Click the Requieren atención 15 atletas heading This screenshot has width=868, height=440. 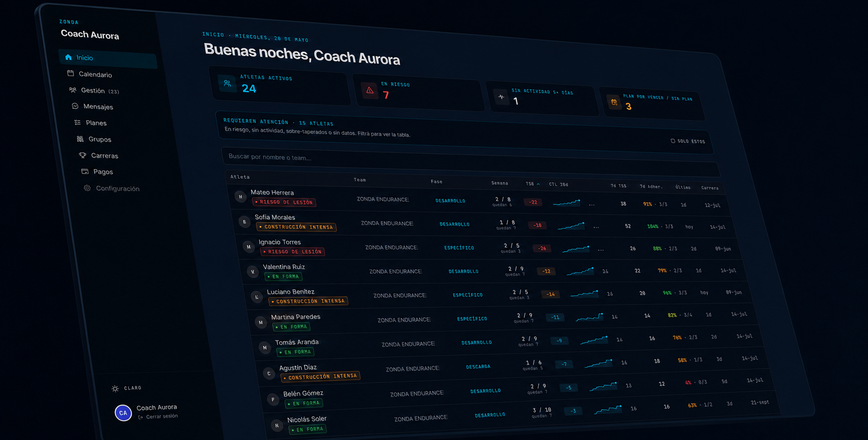pos(278,122)
